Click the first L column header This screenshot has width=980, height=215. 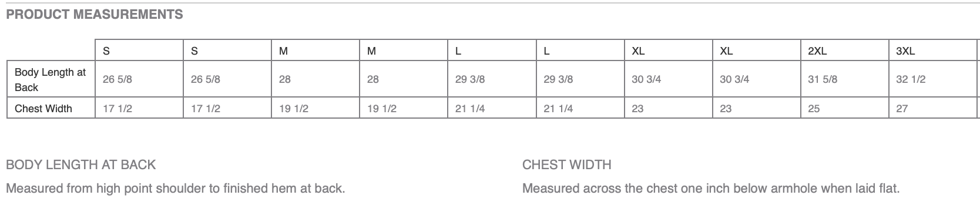coord(458,51)
